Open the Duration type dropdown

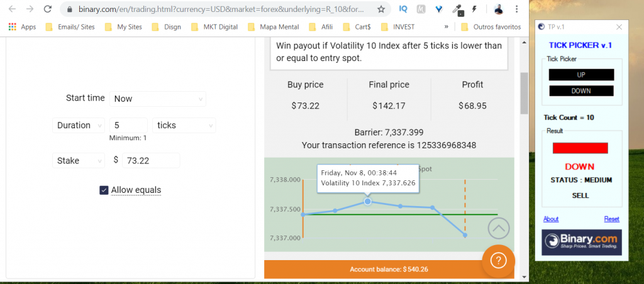click(x=79, y=126)
